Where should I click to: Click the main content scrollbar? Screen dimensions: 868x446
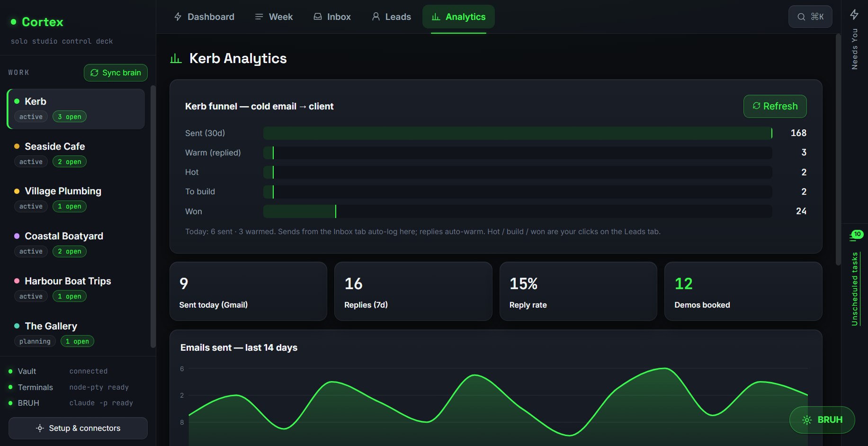837,149
